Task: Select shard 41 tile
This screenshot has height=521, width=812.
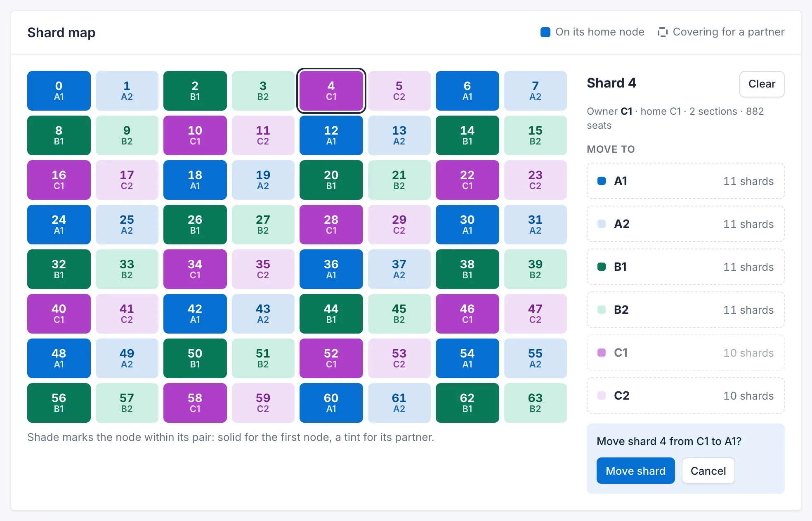Action: click(x=127, y=314)
